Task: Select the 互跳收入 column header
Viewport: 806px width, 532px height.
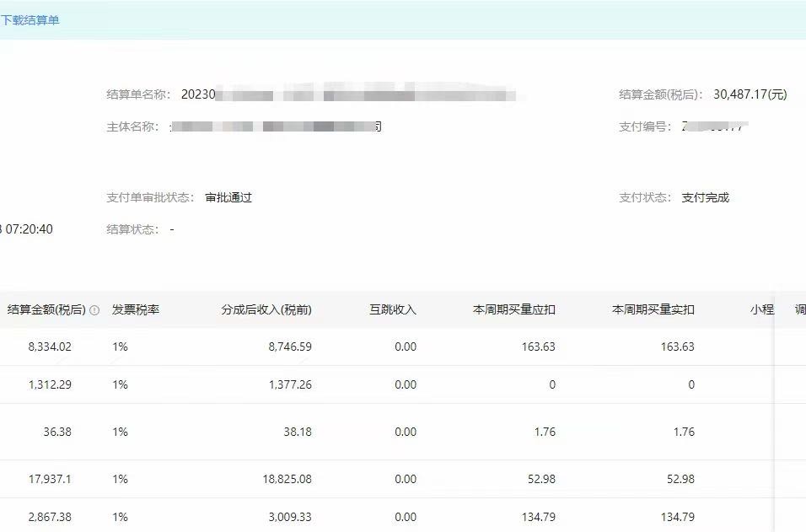Action: pyautogui.click(x=393, y=309)
